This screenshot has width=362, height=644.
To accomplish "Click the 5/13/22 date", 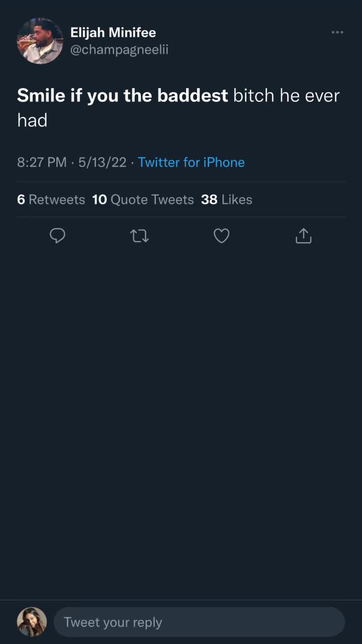I will pyautogui.click(x=103, y=162).
